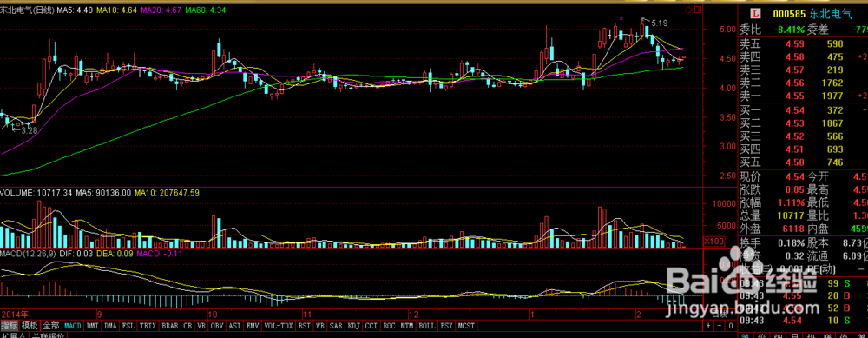Click the MA20: 4.67 legend label
The width and height of the screenshot is (868, 338).
coord(161,10)
